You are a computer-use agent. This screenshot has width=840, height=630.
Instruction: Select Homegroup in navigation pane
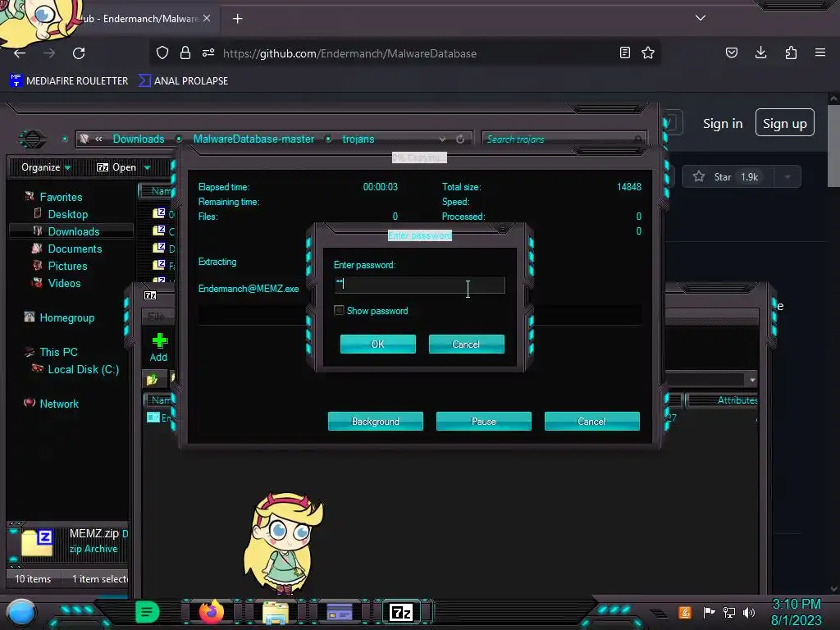pos(66,317)
